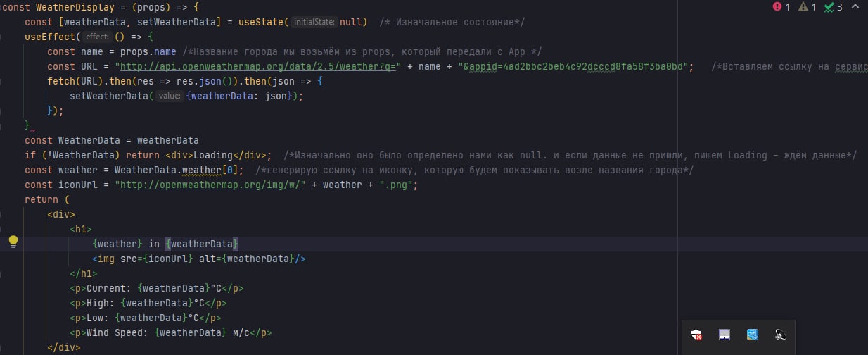Screen dimensions: 868x355
Task: Click the 'const URL' declaration
Action: [x=72, y=66]
